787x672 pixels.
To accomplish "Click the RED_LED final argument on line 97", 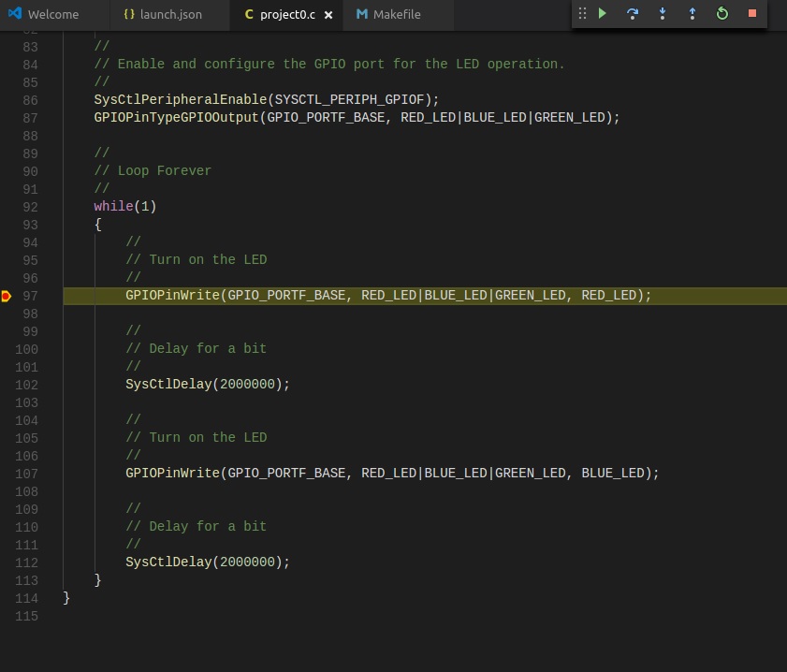I will tap(609, 295).
